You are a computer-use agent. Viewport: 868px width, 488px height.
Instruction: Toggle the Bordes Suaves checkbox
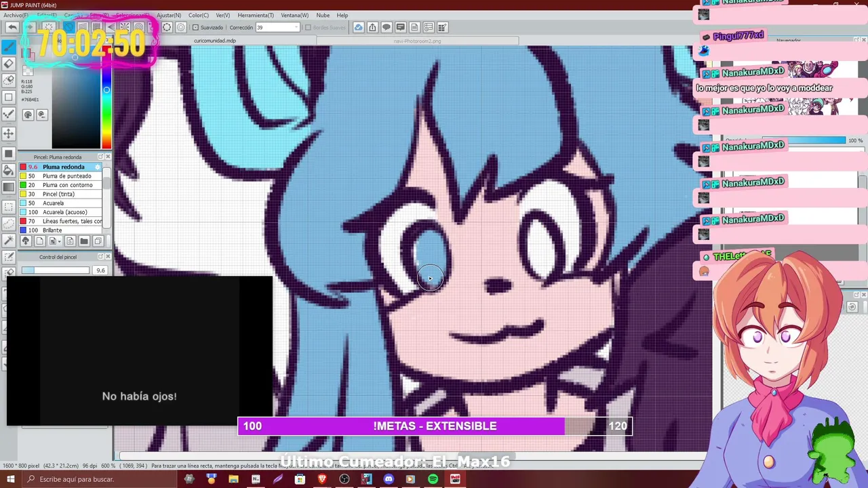pos(308,27)
